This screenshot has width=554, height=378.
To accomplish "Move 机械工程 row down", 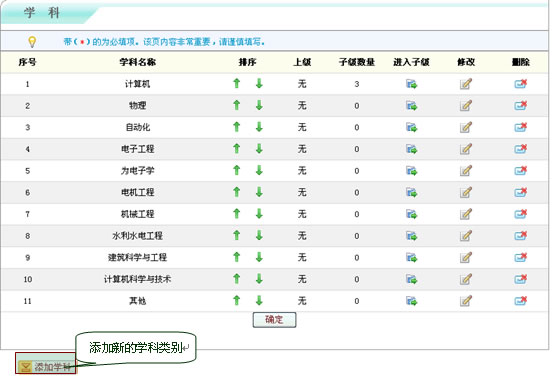I will click(x=259, y=214).
